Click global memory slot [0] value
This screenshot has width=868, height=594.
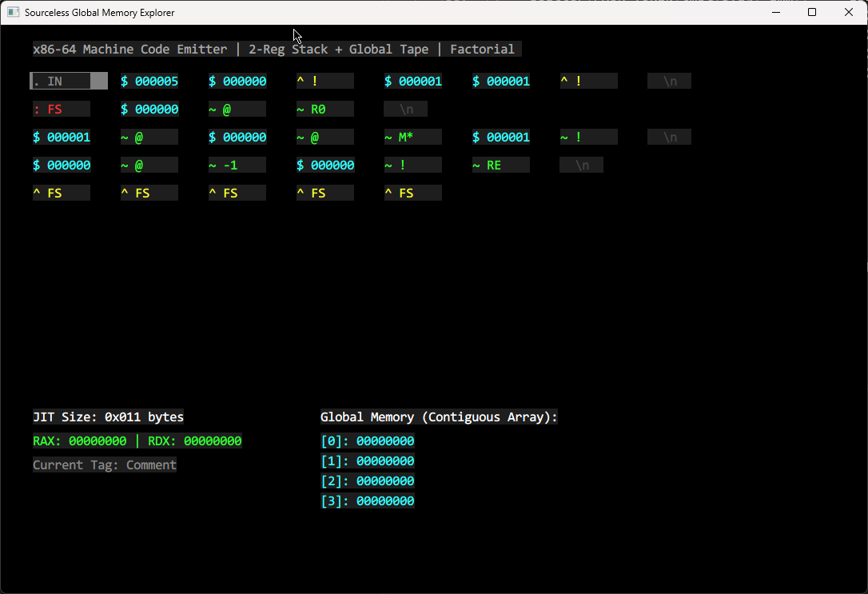pos(384,441)
